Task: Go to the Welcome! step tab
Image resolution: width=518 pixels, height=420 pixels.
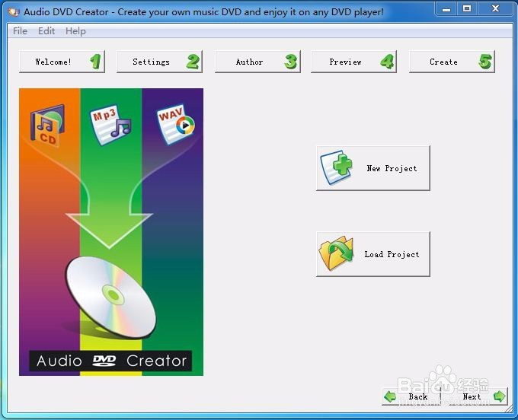Action: pos(62,62)
